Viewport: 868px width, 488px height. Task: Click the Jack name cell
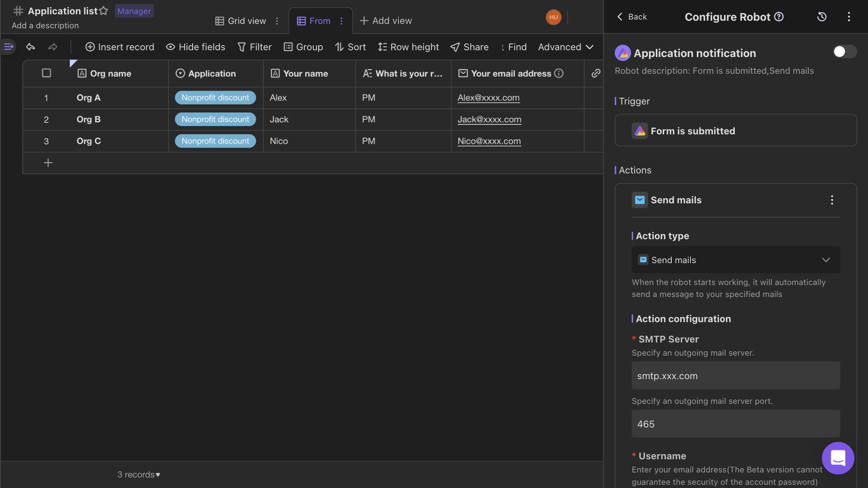click(310, 119)
